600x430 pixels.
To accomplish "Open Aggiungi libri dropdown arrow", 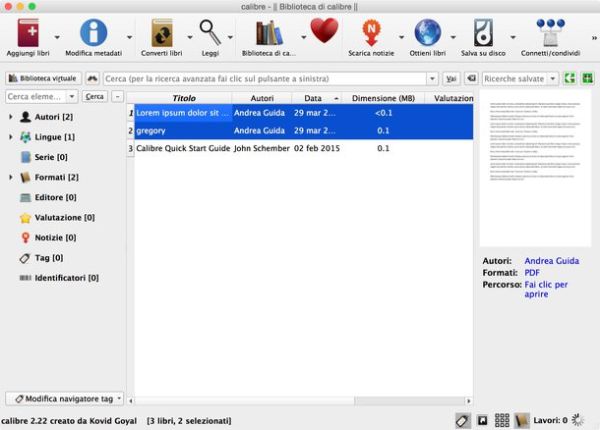I will [x=57, y=37].
